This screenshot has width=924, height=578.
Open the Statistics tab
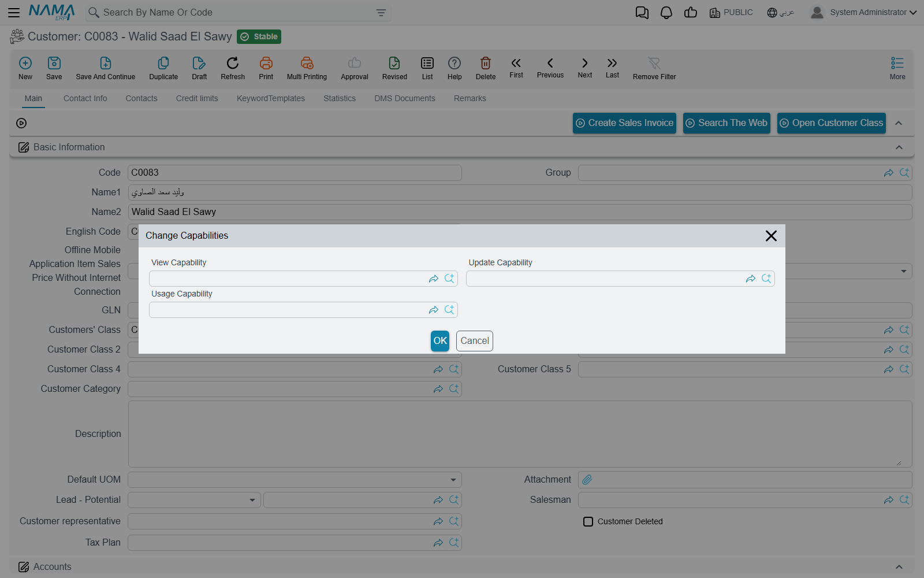(340, 98)
